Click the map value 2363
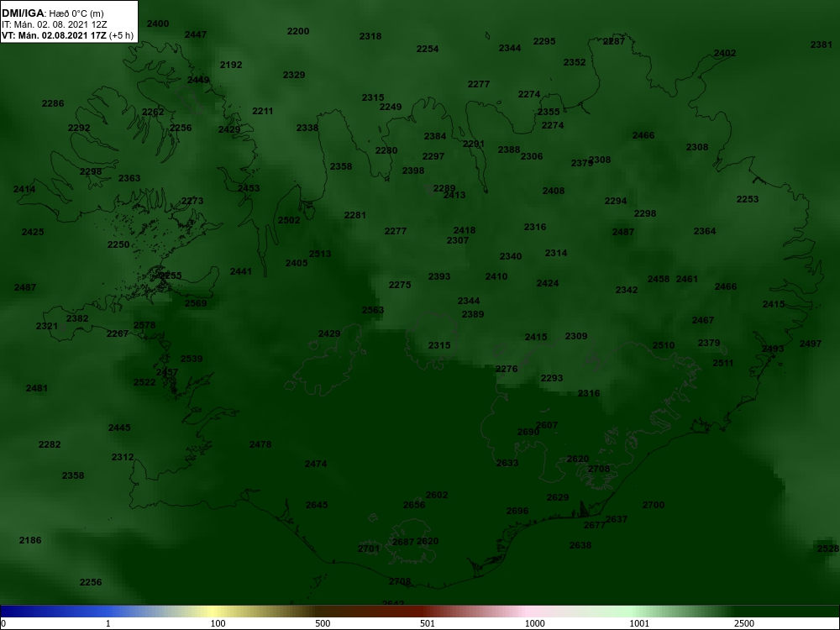 (x=129, y=178)
